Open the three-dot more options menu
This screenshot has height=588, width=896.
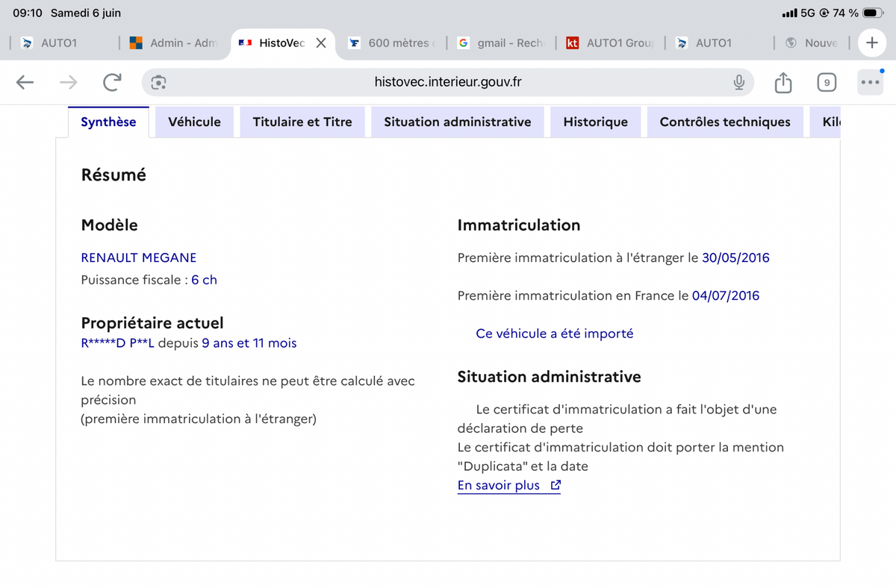(870, 83)
